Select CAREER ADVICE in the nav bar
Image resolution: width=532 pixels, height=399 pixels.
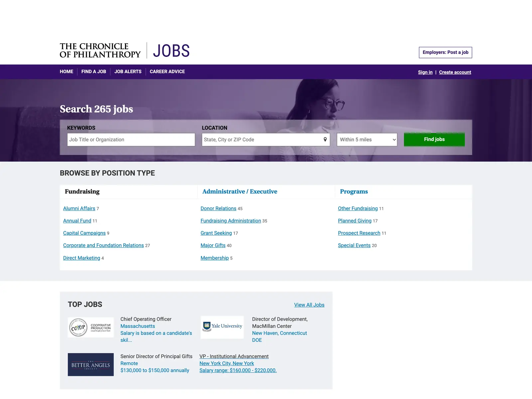pyautogui.click(x=167, y=71)
